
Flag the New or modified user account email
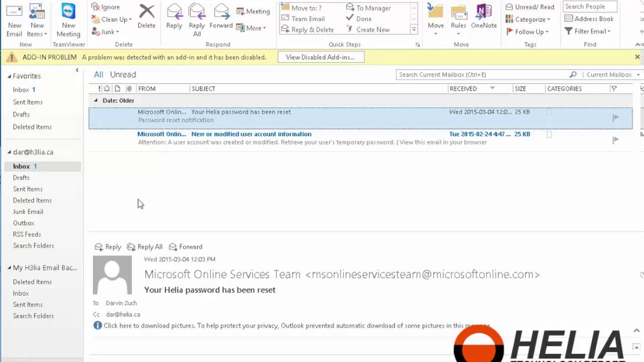click(x=615, y=140)
